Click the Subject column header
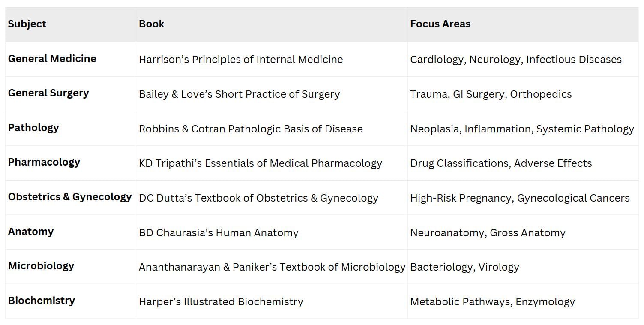Image resolution: width=644 pixels, height=325 pixels. (x=27, y=24)
